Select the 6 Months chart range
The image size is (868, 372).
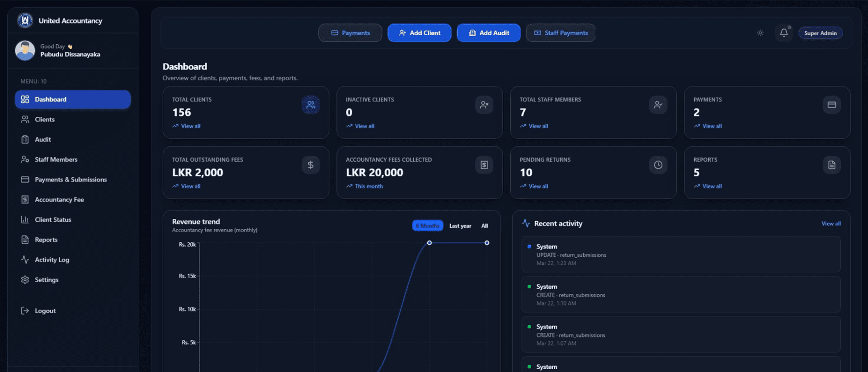(427, 226)
